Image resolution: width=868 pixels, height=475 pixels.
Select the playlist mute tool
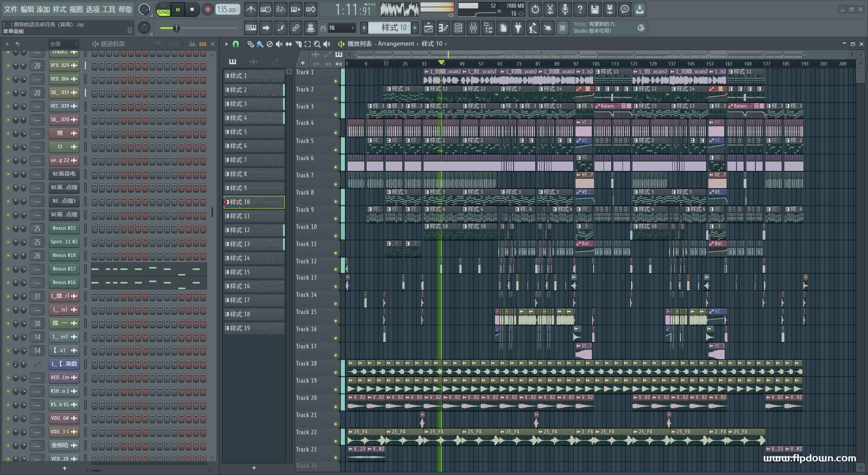[x=279, y=44]
